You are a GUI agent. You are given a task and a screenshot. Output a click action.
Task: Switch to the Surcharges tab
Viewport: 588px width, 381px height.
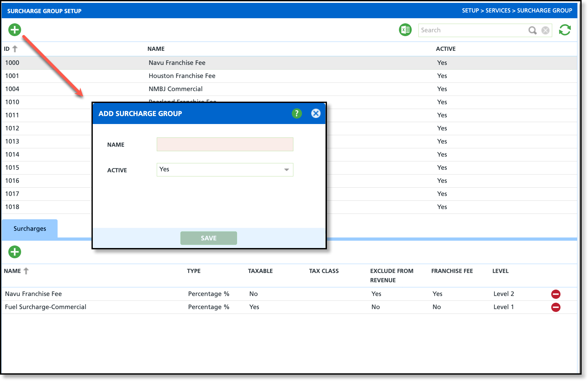point(30,229)
